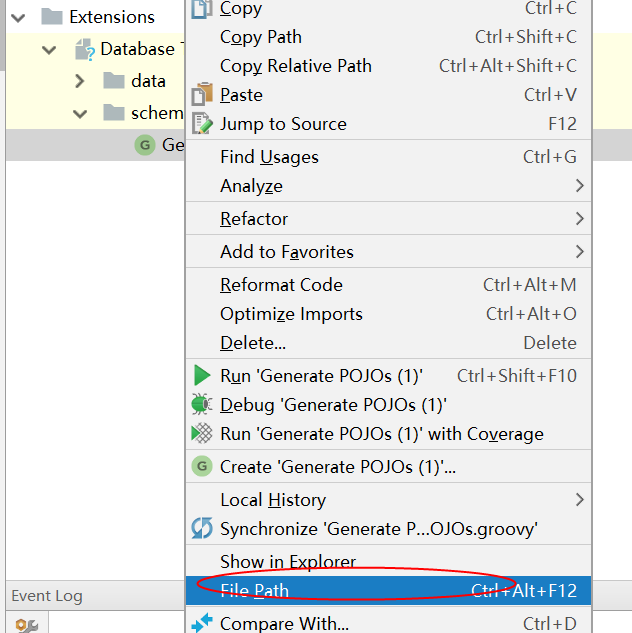Click the Debug bug icon
Viewport: 632px width, 633px height.
coord(202,405)
